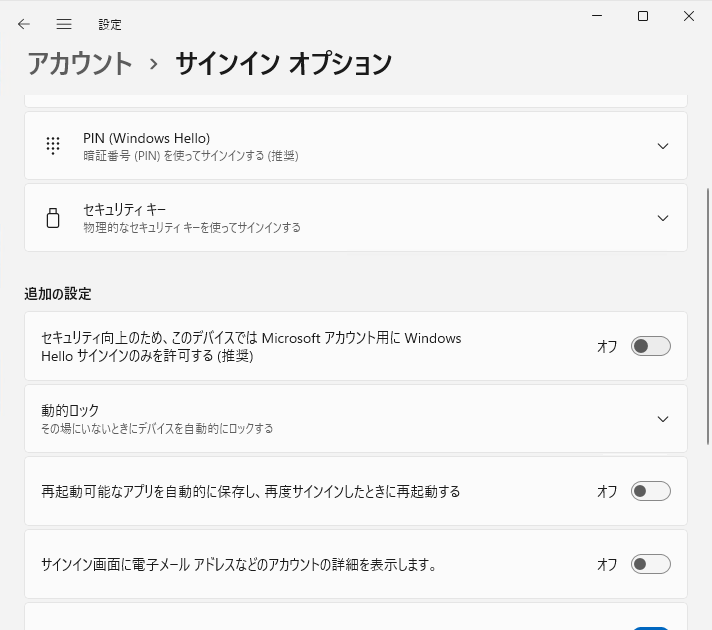Screen dimensions: 712x630
Task: Navigate to アカウント breadcrumb
Action: [80, 64]
